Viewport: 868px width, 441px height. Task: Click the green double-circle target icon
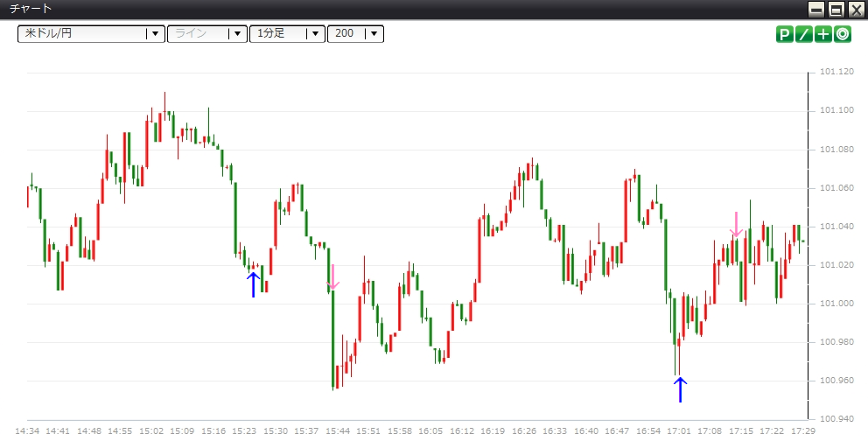click(843, 34)
